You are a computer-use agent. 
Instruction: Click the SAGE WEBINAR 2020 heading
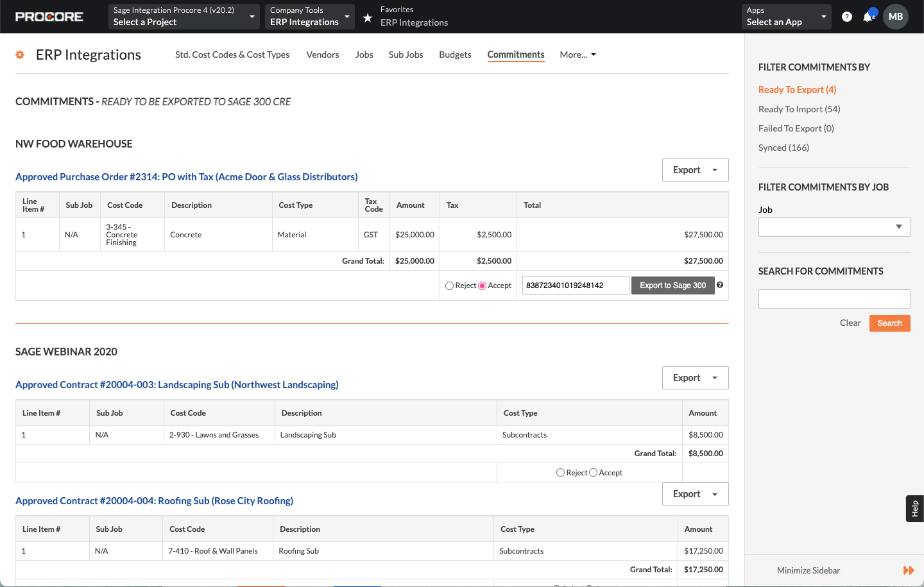(66, 352)
